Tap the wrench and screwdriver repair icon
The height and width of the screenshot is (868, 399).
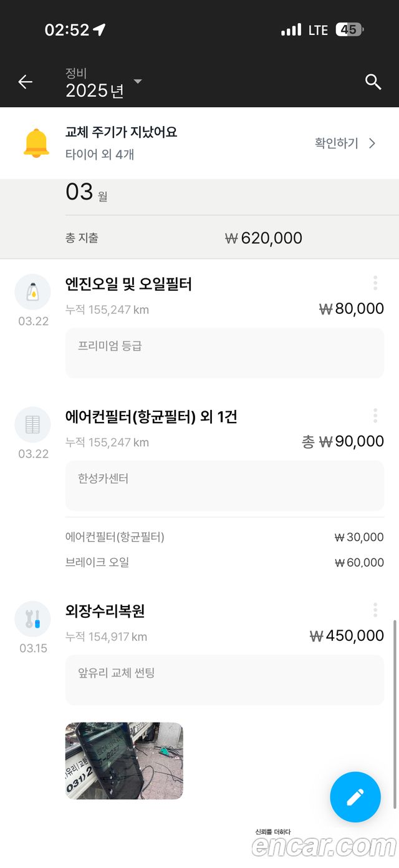[32, 619]
